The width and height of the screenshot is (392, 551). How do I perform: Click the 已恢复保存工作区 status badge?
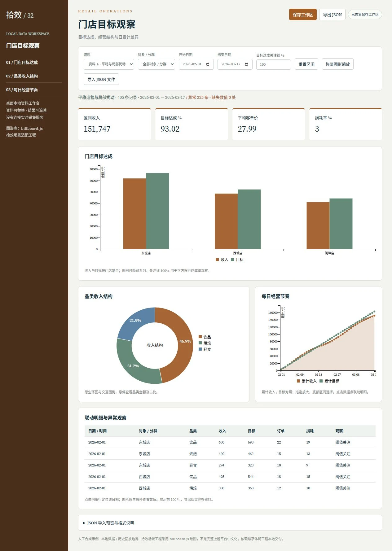(x=365, y=15)
